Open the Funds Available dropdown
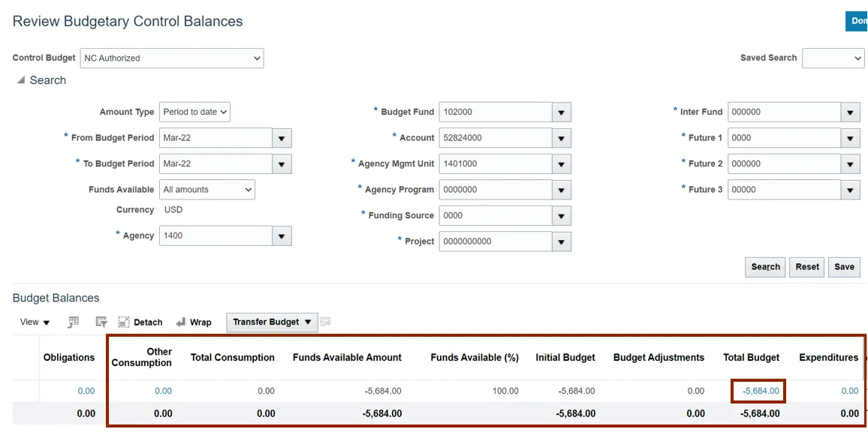868x432 pixels. click(208, 190)
